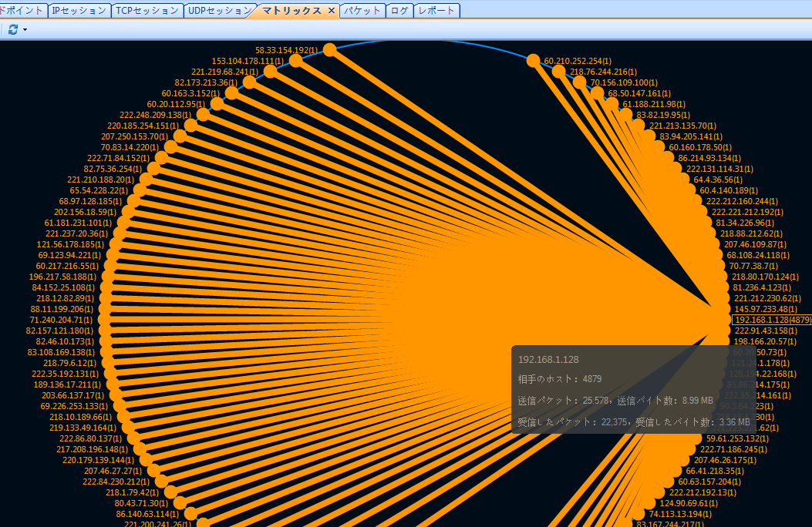This screenshot has height=527, width=812.
Task: Open the ログ tab
Action: pyautogui.click(x=399, y=10)
